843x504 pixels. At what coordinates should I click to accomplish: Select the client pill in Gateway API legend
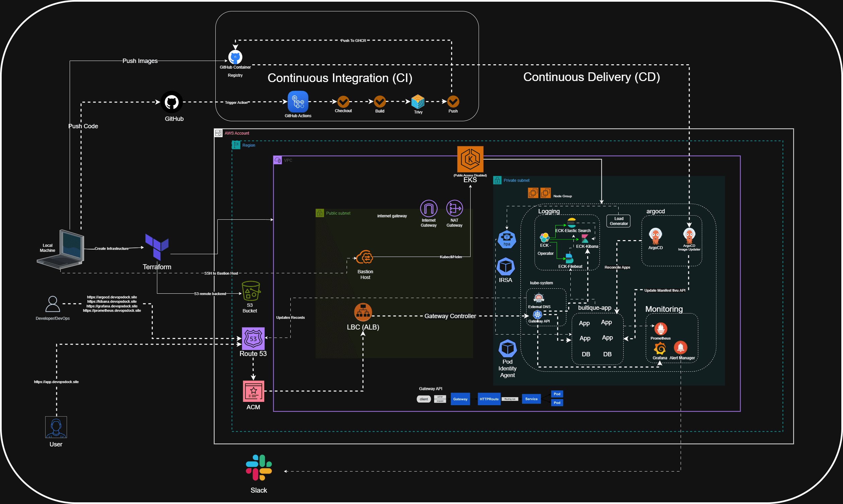coord(424,399)
